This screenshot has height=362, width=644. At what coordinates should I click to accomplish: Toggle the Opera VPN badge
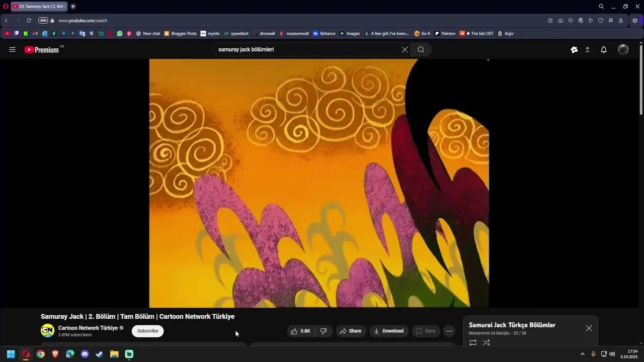click(43, 21)
